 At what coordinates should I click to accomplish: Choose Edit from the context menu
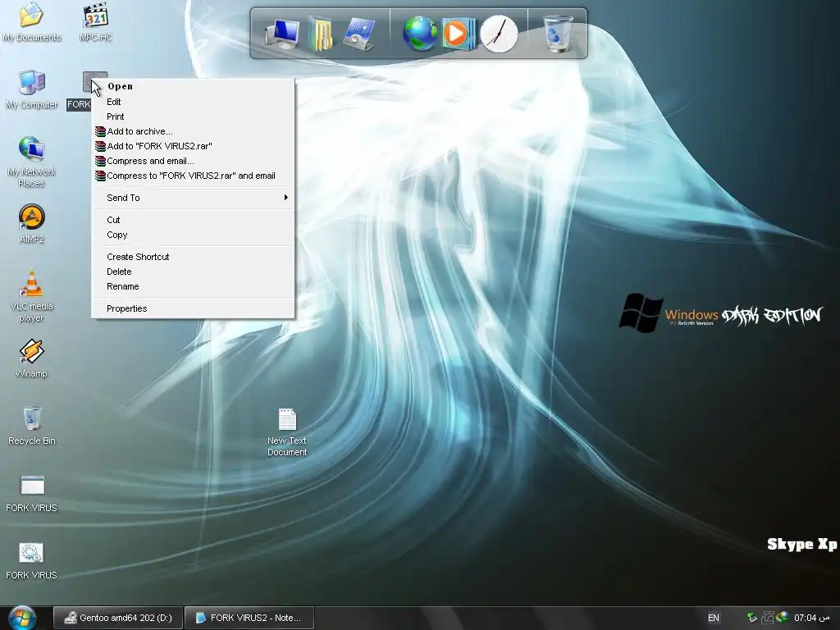coord(193,102)
